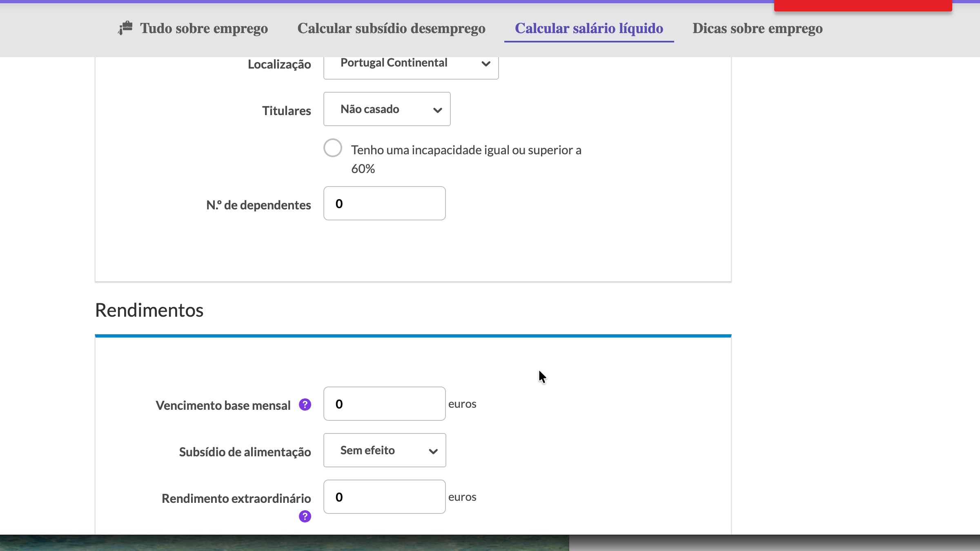The image size is (980, 551).
Task: Click the briefcase icon beside Tudo sobre emprego
Action: click(125, 28)
